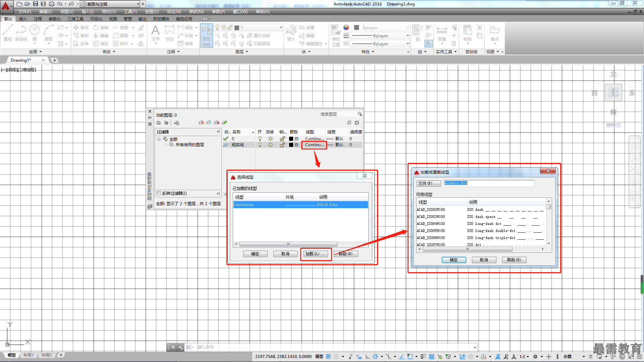Select the Line (直线) drawing tool
The width and height of the screenshot is (644, 362).
pos(8,33)
